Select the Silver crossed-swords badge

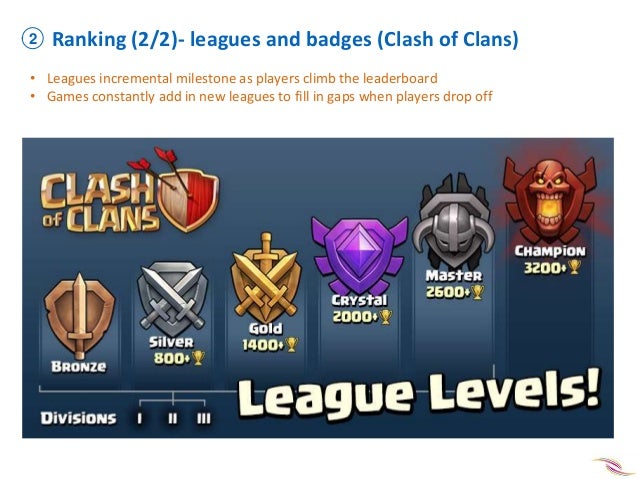pos(173,299)
